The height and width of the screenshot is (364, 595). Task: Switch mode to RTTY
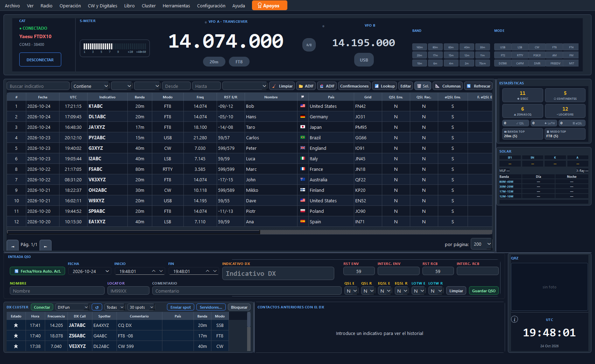click(x=520, y=55)
